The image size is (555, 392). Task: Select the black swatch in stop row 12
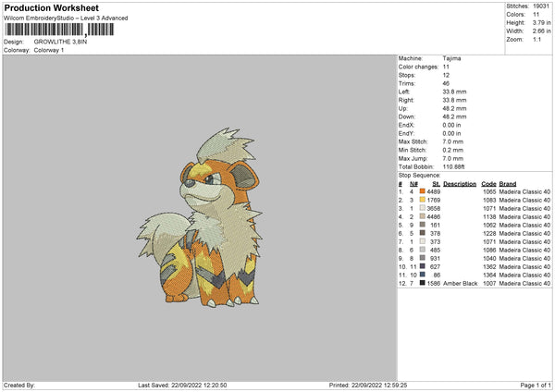[x=423, y=283]
